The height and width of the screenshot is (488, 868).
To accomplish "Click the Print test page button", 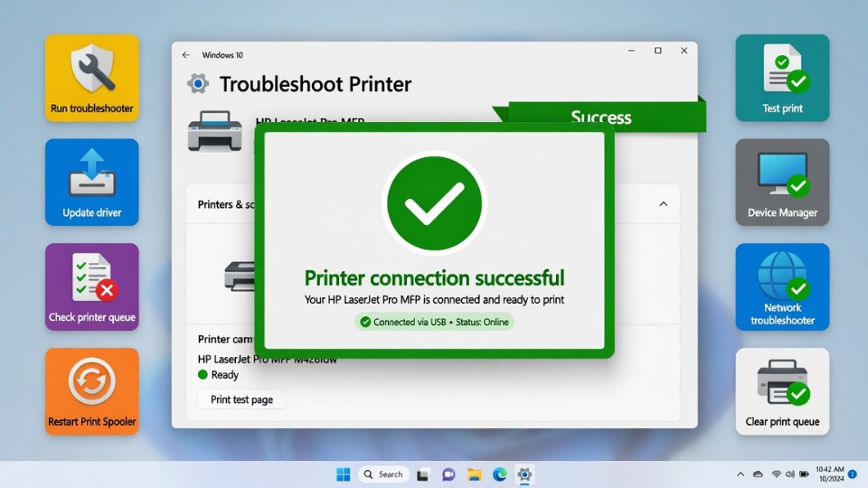I will 242,399.
